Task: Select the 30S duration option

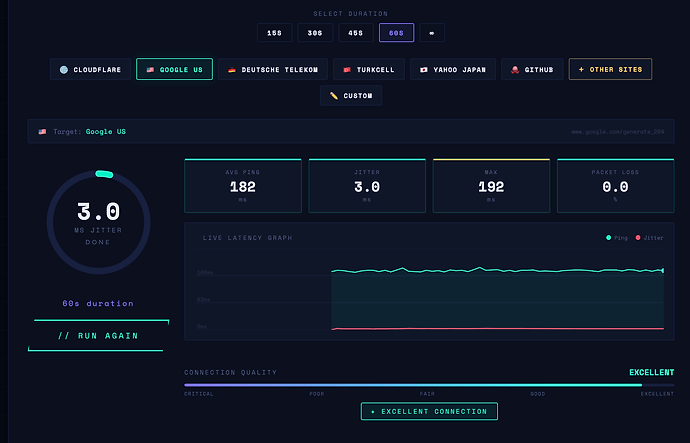Action: (x=315, y=33)
